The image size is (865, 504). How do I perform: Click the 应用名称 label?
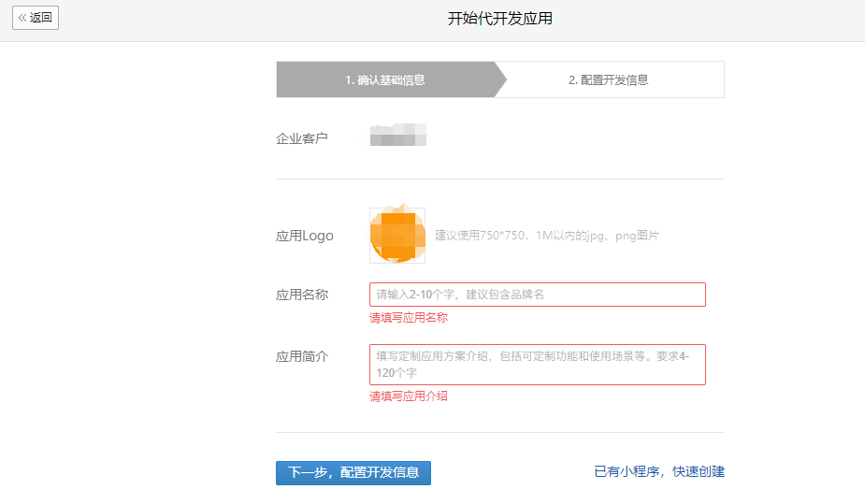[x=302, y=295]
